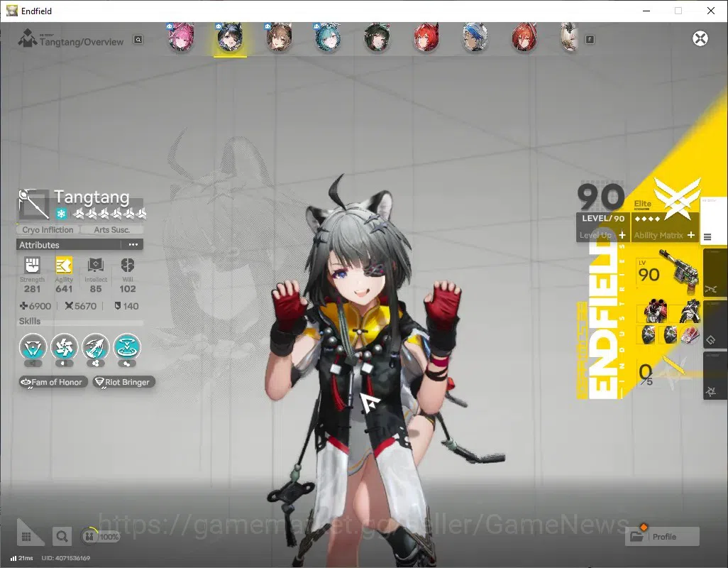Open the first skill icon

click(33, 347)
